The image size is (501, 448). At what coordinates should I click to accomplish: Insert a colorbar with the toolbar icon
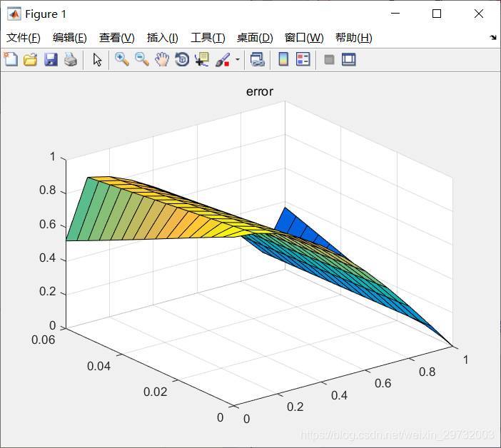click(283, 59)
